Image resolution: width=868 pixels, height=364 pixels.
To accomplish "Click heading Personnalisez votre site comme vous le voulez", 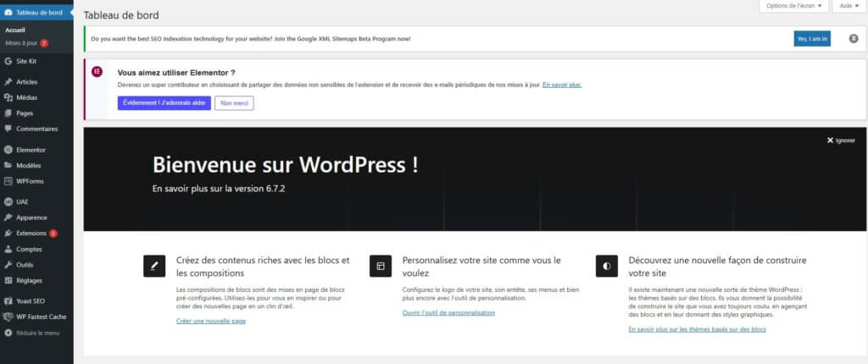I will click(x=481, y=267).
